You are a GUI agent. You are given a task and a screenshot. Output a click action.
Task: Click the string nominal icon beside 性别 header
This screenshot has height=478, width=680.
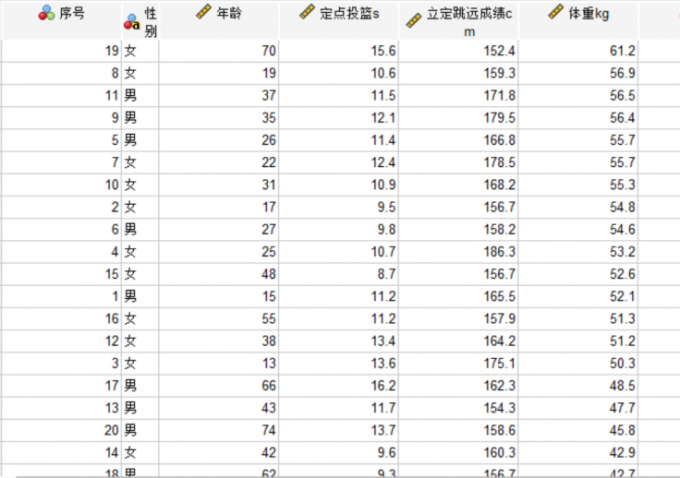[132, 22]
